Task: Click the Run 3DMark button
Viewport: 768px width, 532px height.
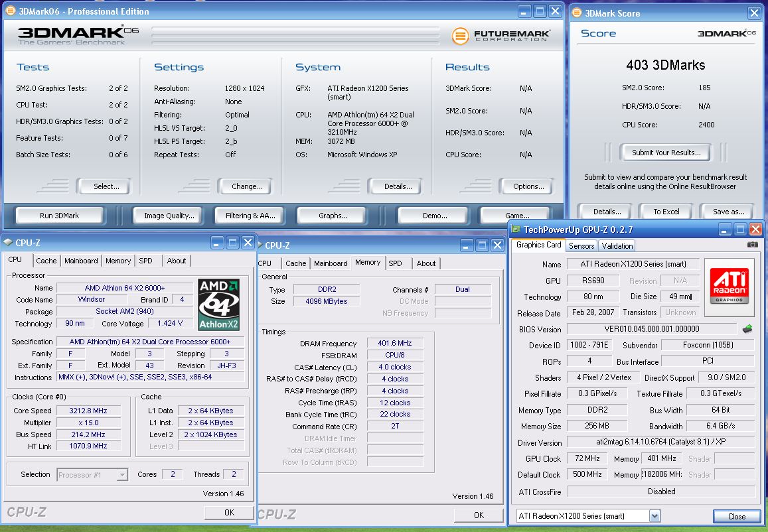Action: [x=59, y=216]
